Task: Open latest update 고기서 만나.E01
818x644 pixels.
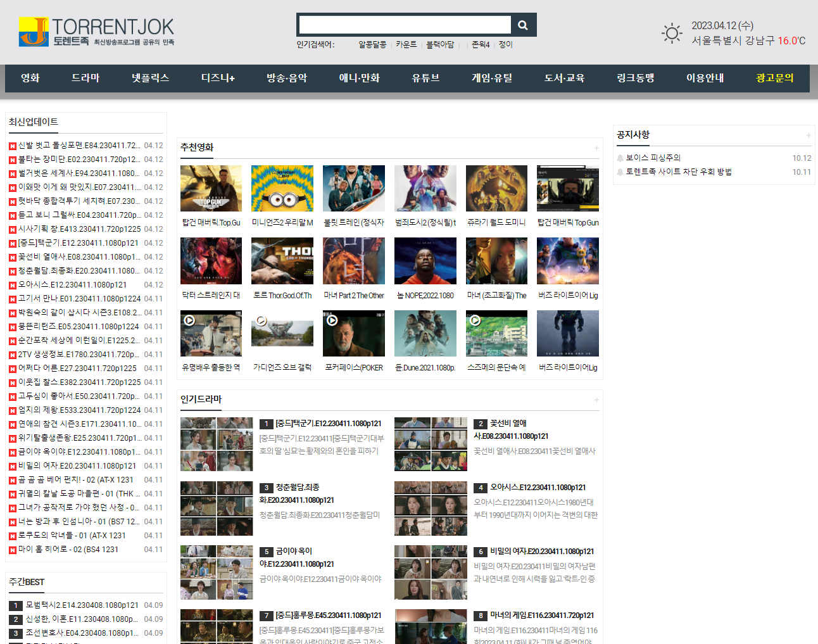Action: coord(79,299)
